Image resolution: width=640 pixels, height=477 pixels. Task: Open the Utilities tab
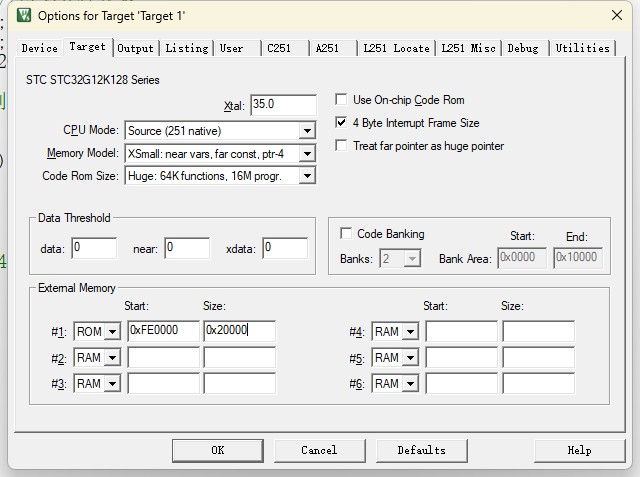(x=582, y=48)
